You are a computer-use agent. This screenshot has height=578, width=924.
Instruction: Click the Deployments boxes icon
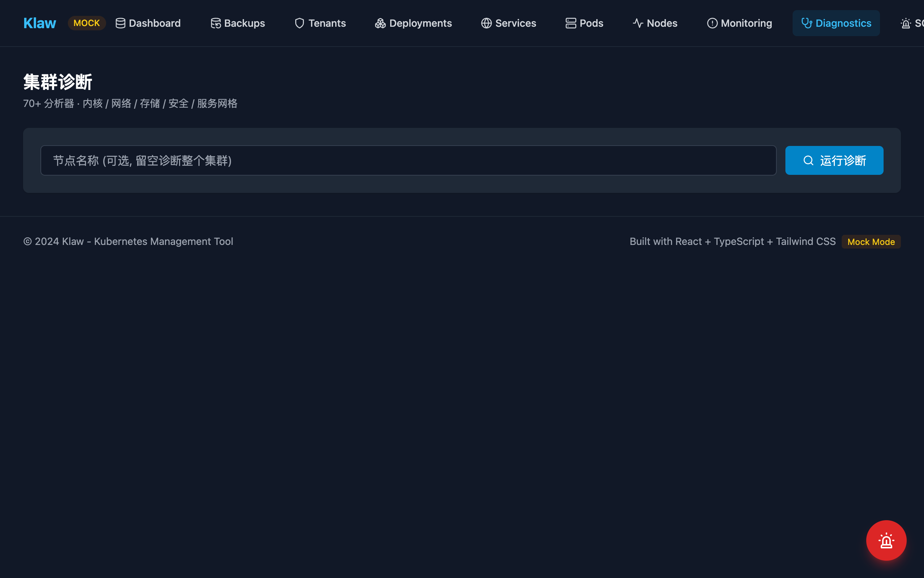pyautogui.click(x=380, y=23)
